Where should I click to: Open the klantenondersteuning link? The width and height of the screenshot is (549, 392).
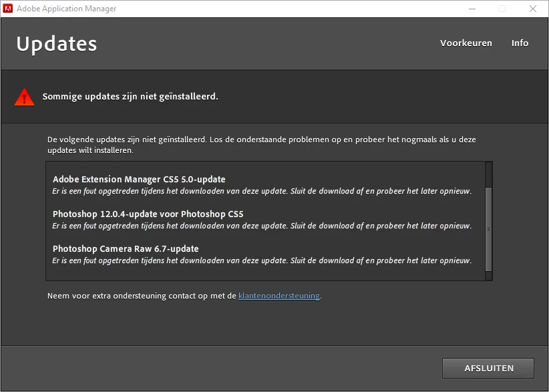click(279, 296)
